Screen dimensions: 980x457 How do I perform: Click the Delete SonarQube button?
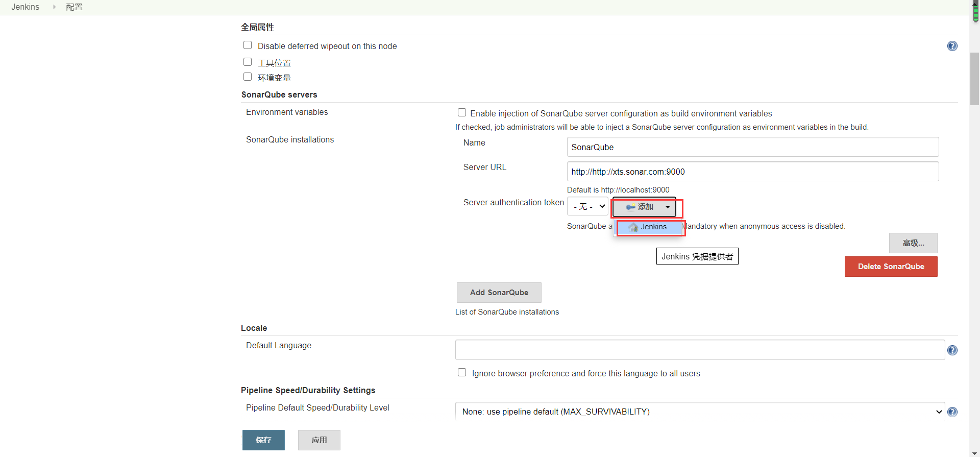[891, 267]
